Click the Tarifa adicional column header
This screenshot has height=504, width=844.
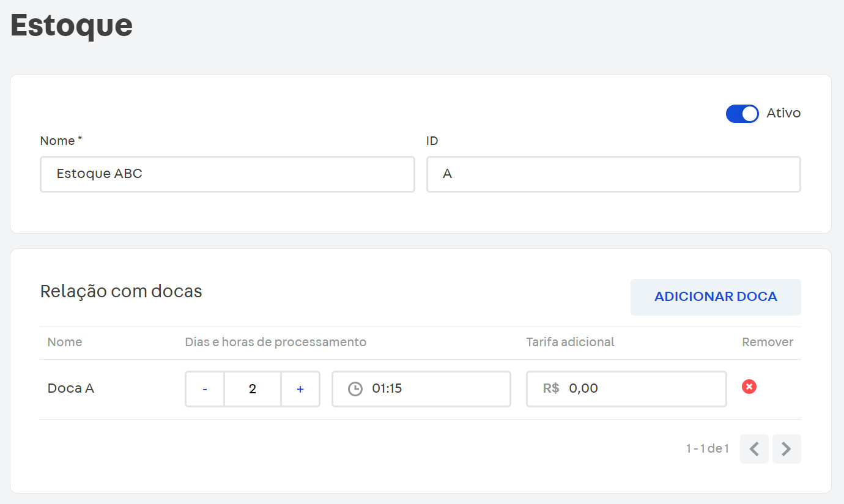(570, 342)
